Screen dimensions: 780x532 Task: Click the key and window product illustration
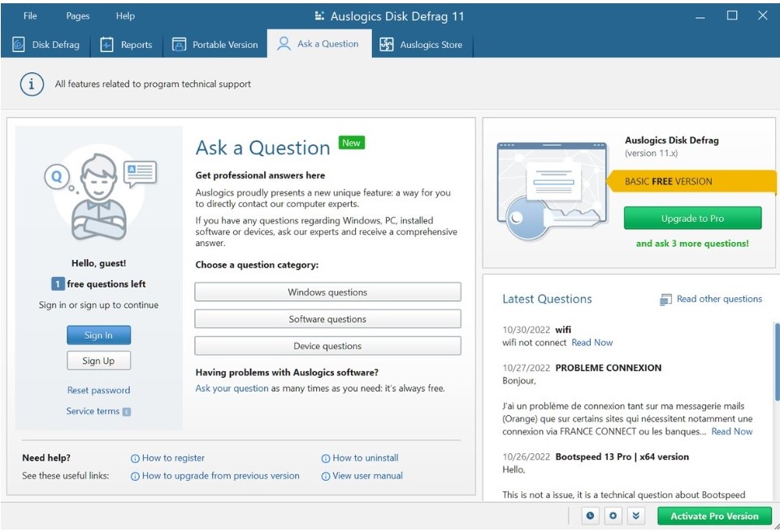click(x=552, y=192)
